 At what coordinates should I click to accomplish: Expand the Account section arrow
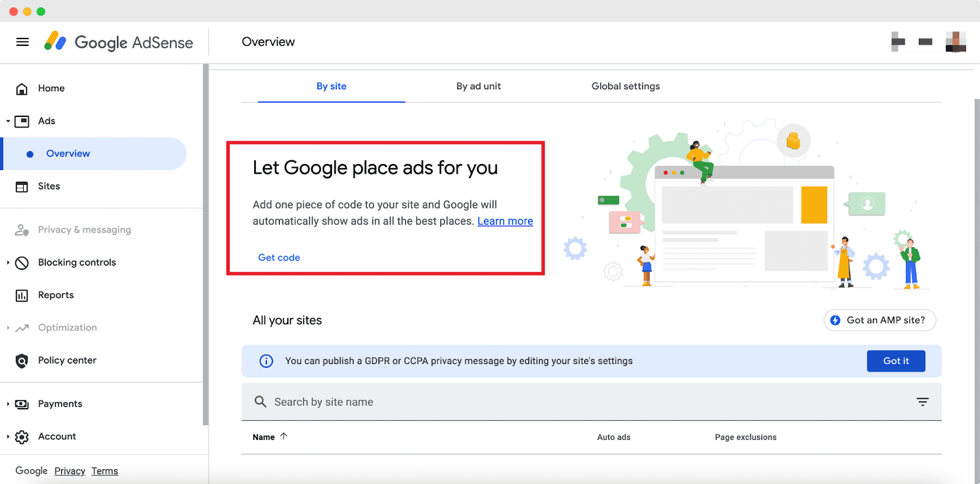pyautogui.click(x=8, y=437)
